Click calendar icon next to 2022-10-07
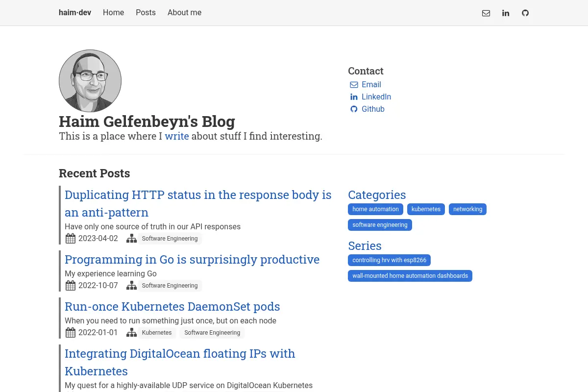588x392 pixels. point(71,286)
